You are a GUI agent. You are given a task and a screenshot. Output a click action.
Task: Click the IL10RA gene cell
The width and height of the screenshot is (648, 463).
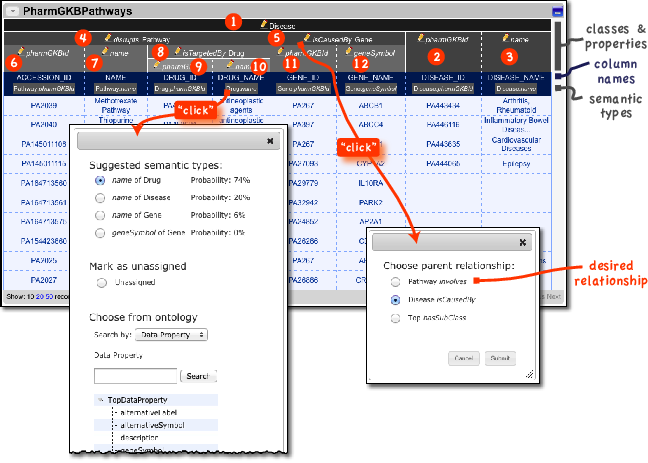(x=371, y=183)
